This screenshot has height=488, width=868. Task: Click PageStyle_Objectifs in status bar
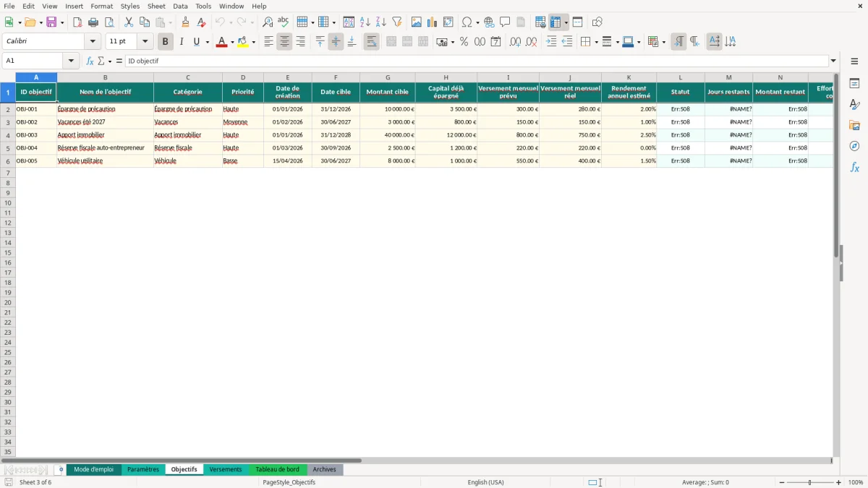(289, 482)
